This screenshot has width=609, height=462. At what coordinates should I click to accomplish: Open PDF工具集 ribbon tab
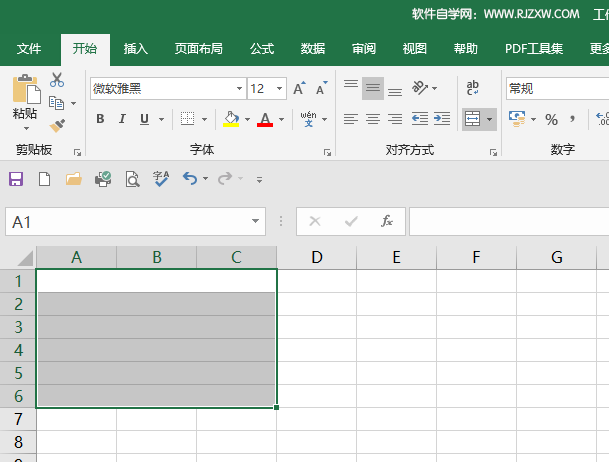534,49
